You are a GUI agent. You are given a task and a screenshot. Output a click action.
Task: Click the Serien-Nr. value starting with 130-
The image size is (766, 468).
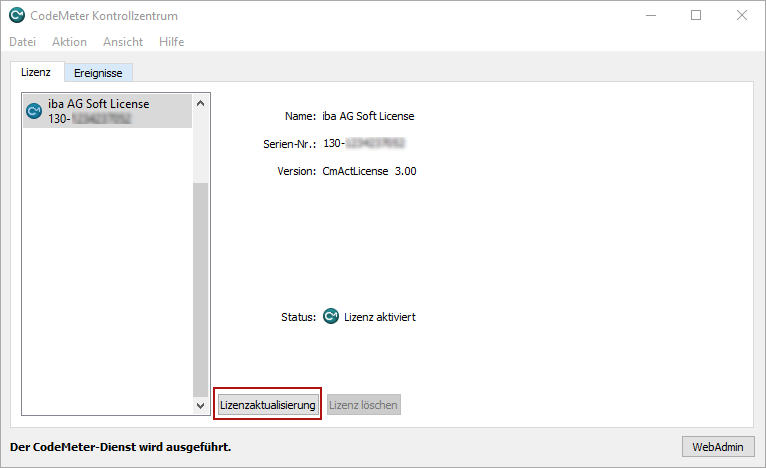[364, 143]
